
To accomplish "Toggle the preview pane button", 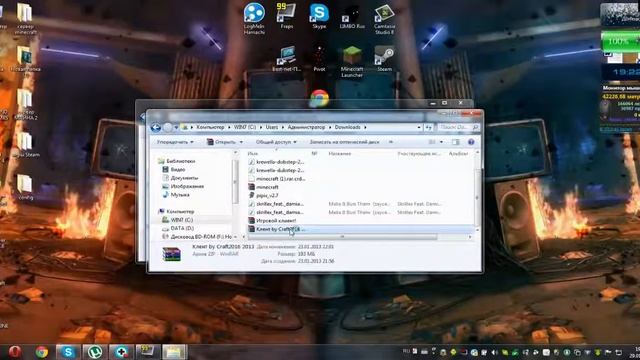I will tap(456, 142).
